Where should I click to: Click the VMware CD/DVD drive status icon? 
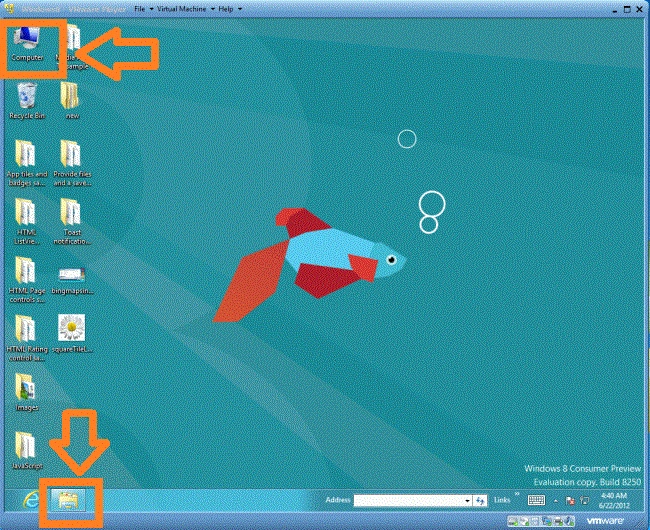524,521
